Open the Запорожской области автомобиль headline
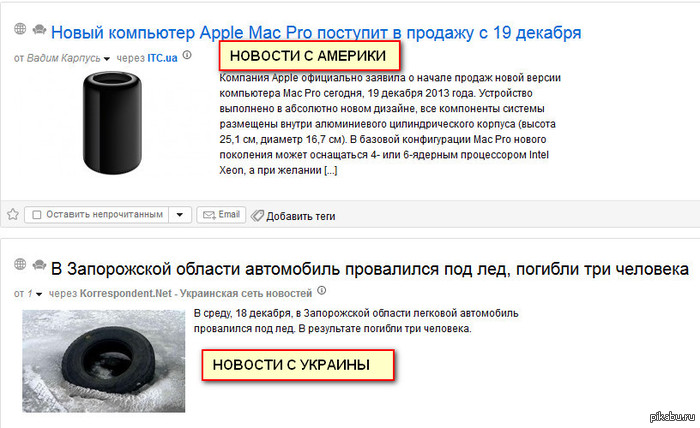Viewport: 700px width, 428px height. pos(370,269)
